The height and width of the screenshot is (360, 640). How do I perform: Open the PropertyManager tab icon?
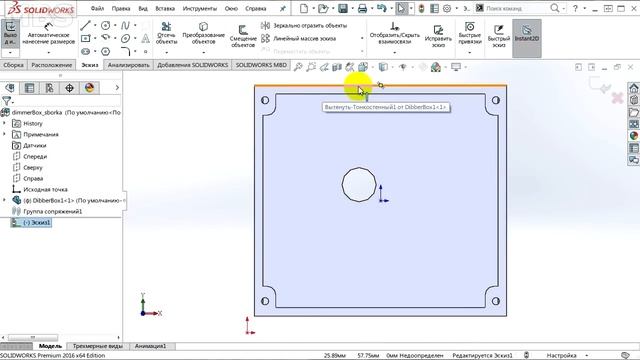[x=29, y=88]
